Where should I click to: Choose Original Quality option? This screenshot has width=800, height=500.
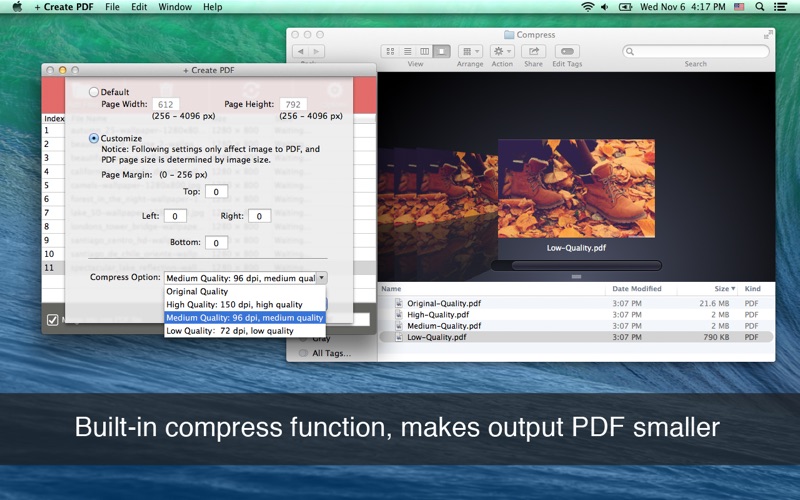pyautogui.click(x=245, y=291)
